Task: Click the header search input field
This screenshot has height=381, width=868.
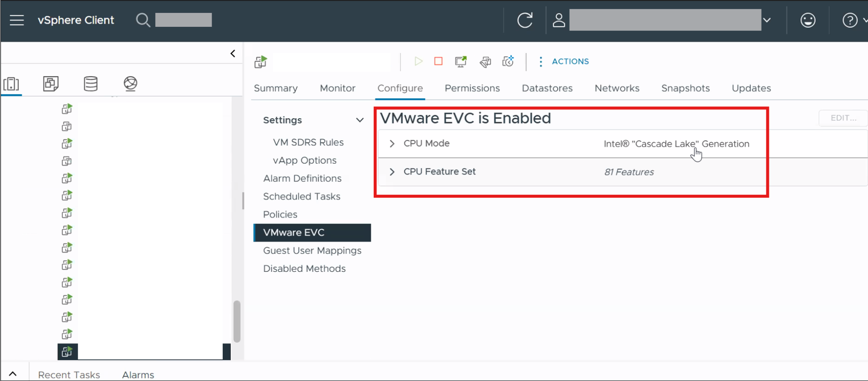Action: pos(183,20)
